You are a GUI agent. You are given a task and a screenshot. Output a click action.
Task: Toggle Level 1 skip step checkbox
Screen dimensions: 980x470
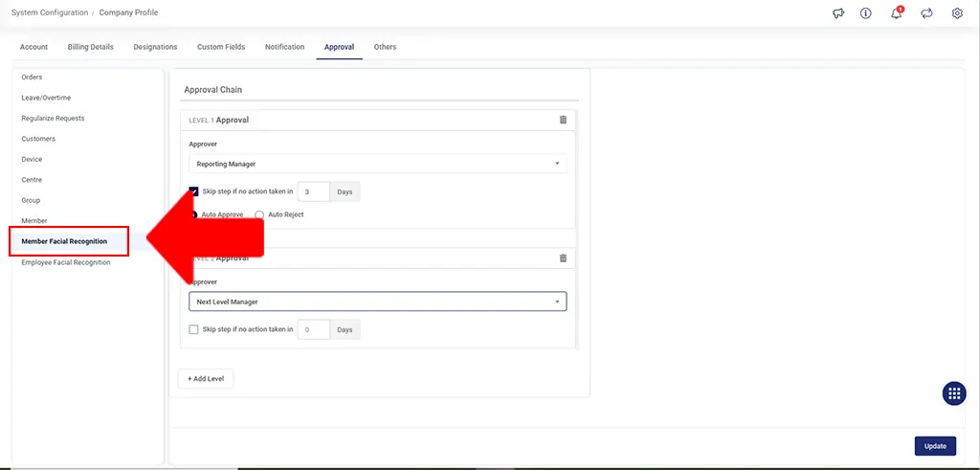[193, 191]
